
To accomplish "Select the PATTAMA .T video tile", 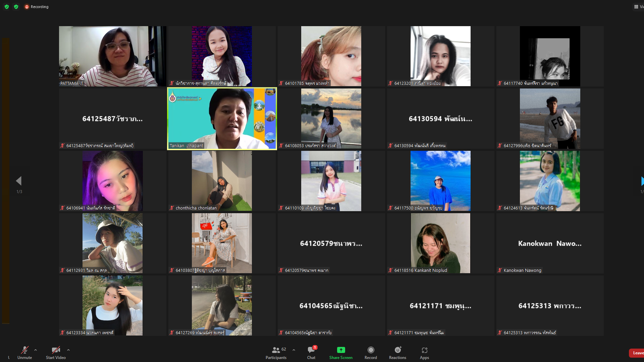I will [112, 56].
